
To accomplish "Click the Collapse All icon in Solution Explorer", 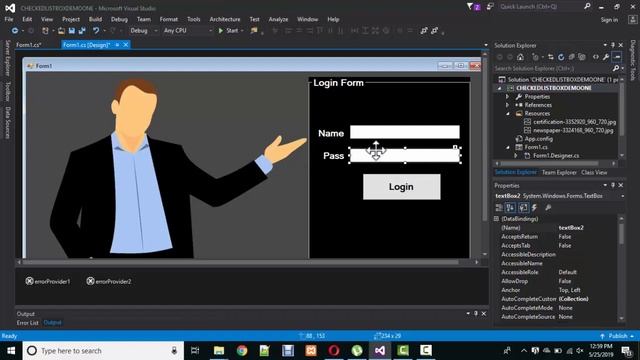I will click(x=572, y=57).
